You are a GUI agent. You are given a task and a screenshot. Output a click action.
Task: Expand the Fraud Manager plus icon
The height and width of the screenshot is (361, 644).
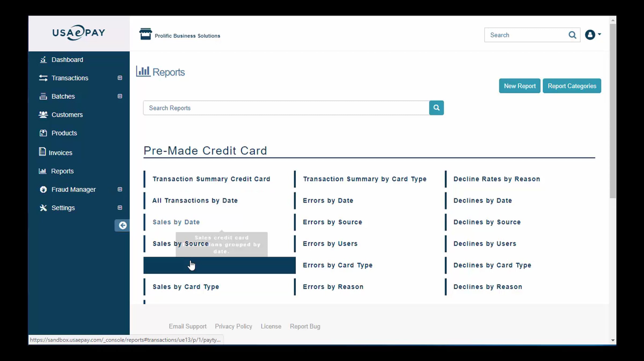120,189
